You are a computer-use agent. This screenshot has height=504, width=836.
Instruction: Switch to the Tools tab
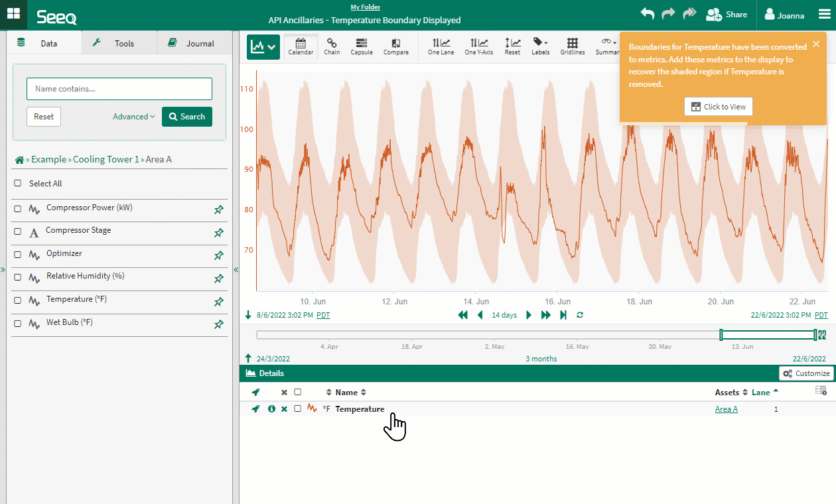coord(119,43)
